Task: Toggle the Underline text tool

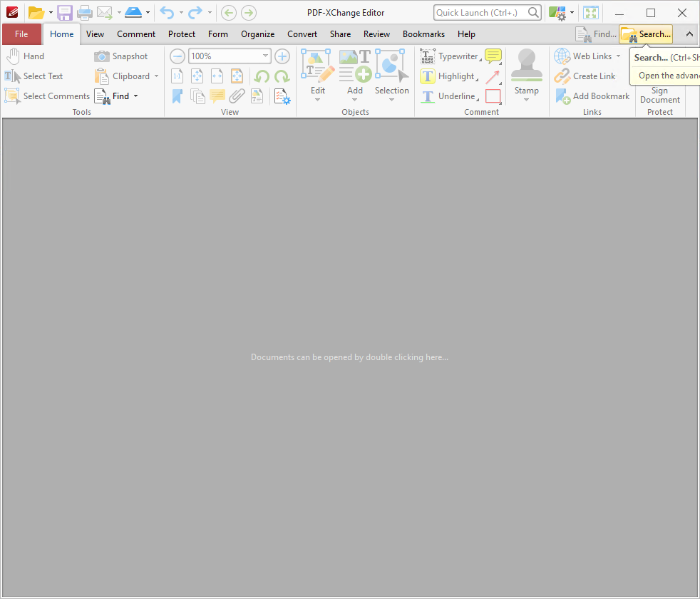Action: coord(448,96)
